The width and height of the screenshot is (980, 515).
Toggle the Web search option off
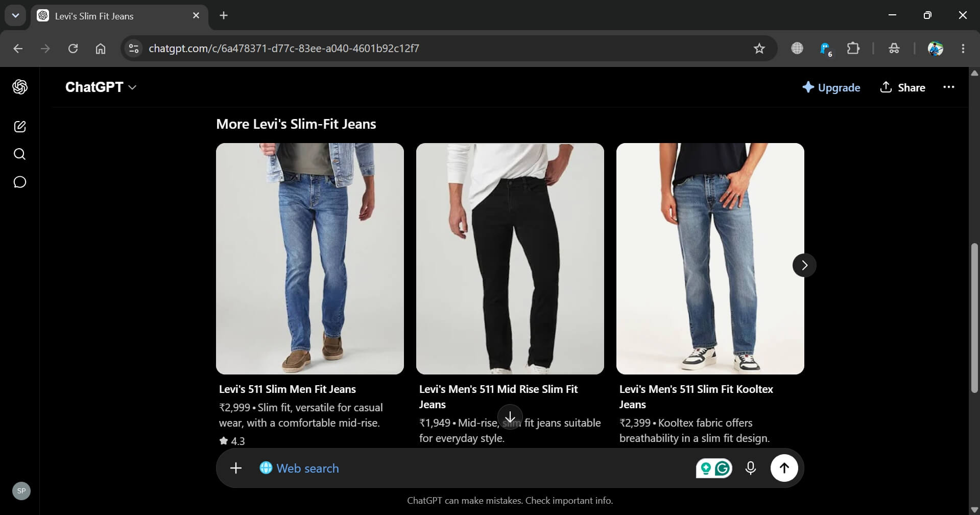coord(299,468)
